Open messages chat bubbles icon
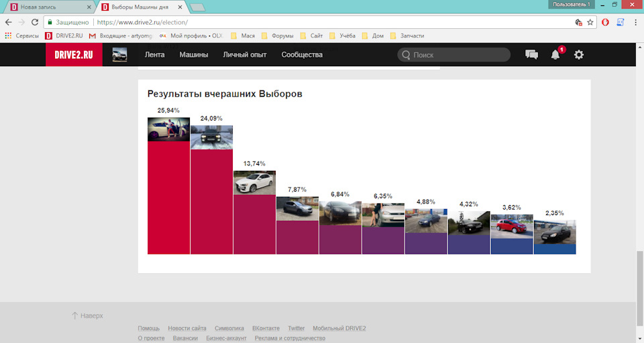The height and width of the screenshot is (343, 644). (531, 54)
